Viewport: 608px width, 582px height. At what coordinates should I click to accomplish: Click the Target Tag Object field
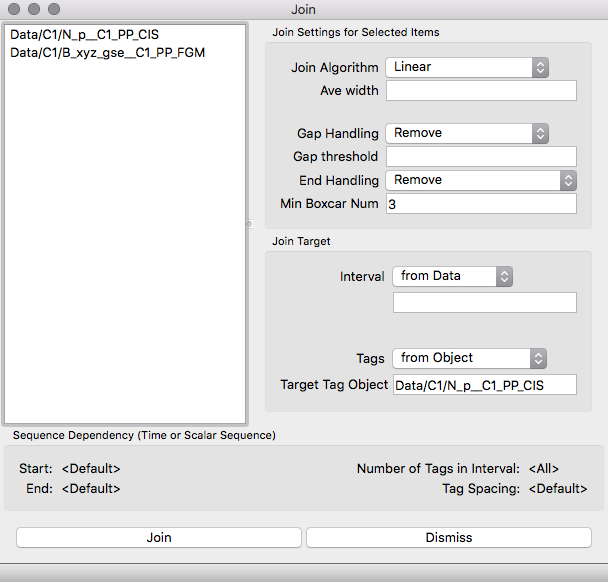point(484,385)
